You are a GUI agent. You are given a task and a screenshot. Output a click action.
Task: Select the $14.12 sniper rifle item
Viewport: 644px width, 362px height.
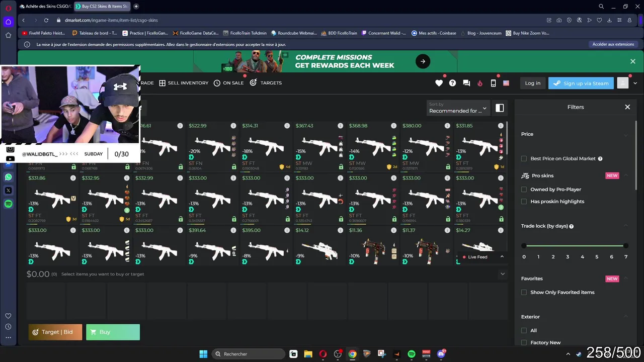[x=319, y=246]
